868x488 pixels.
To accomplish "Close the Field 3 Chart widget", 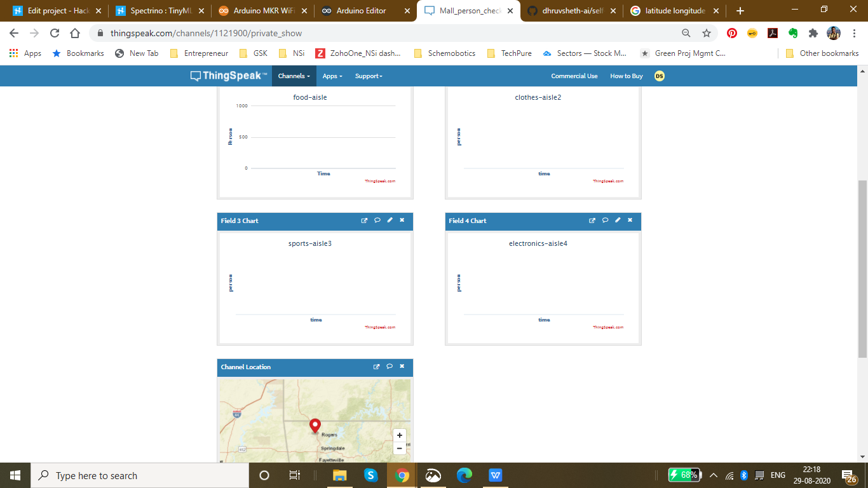I will tap(402, 220).
